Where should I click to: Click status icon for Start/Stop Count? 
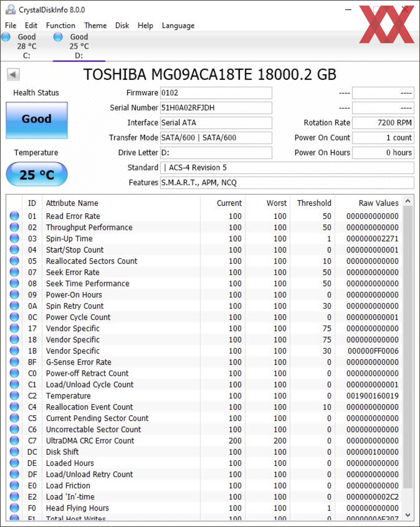(14, 249)
